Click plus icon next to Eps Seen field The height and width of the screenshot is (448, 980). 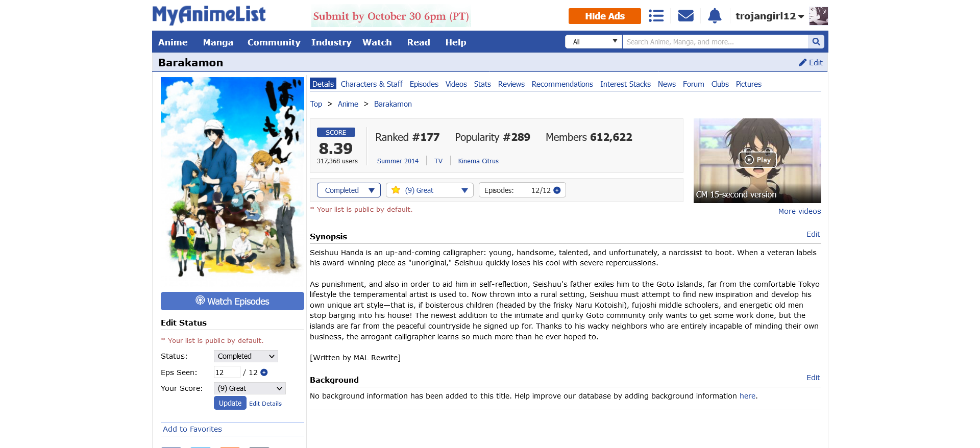264,372
